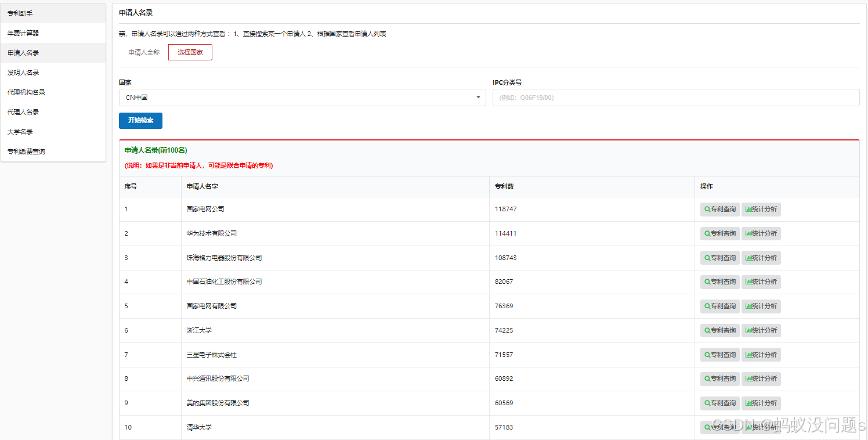Image resolution: width=868 pixels, height=440 pixels.
Task: Open 专利查询 for 中兴通讯股份有限公司
Action: (719, 378)
